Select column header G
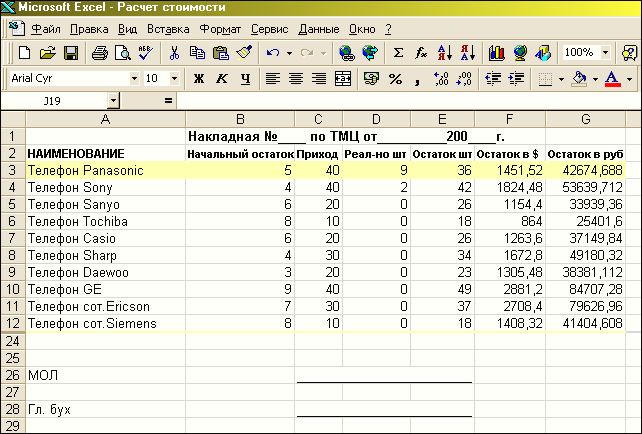 585,119
